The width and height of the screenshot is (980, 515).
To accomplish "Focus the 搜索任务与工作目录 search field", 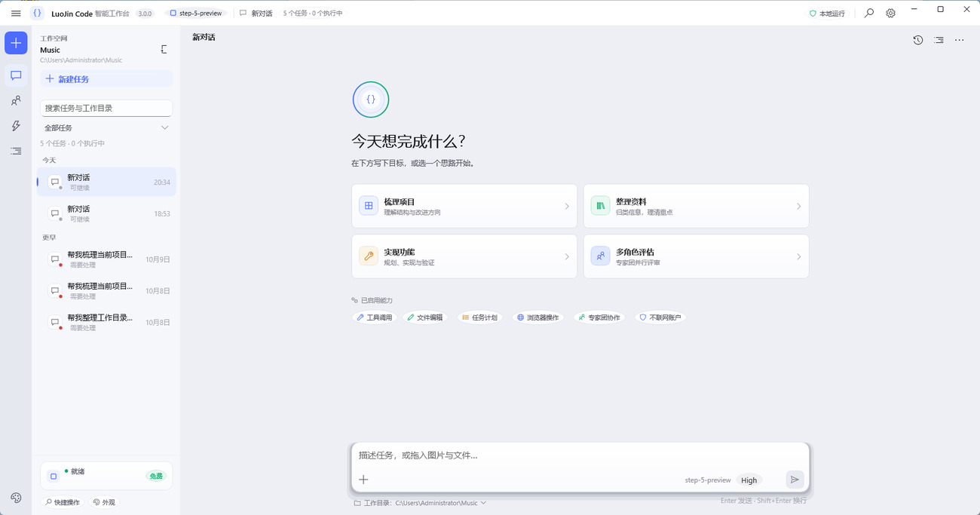I will click(x=106, y=108).
